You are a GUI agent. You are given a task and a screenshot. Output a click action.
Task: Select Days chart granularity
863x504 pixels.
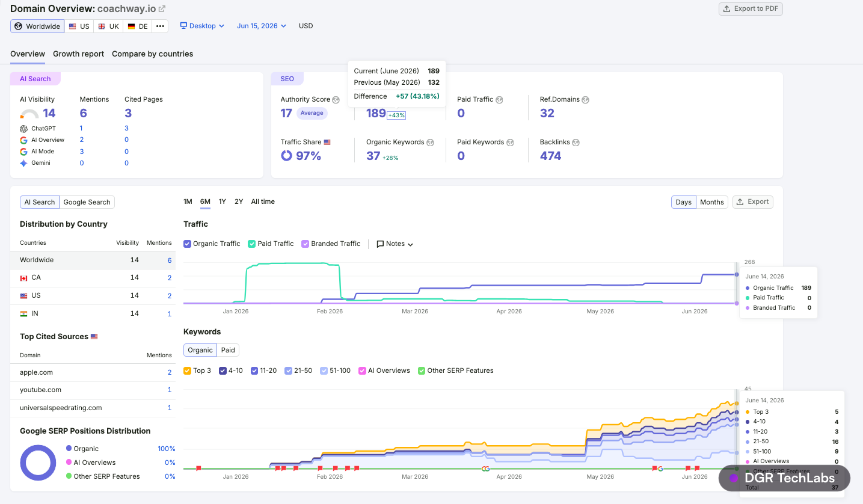pyautogui.click(x=684, y=202)
